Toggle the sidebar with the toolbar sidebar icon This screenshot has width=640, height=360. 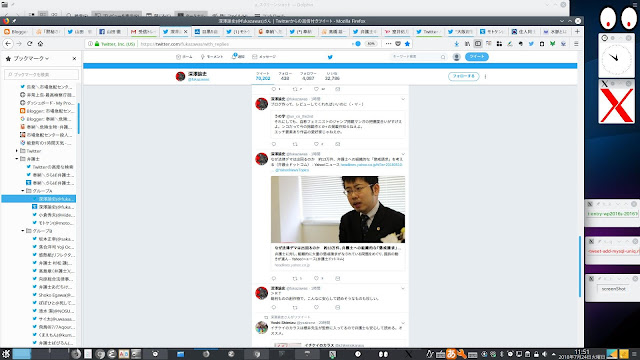[x=478, y=44]
